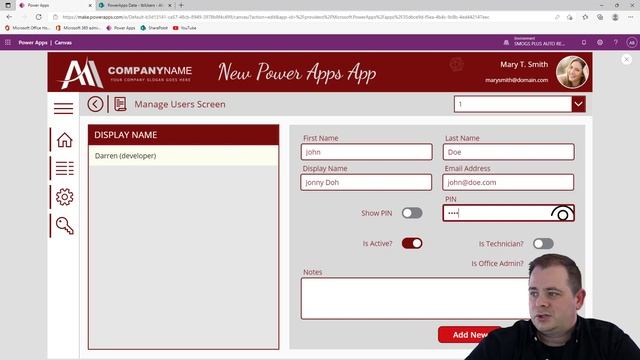
Task: Open browser collections icon
Action: pos(600,17)
